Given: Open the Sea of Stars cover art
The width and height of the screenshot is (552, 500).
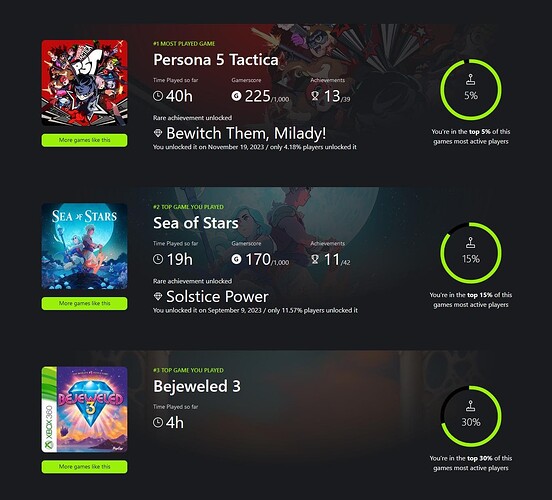Looking at the screenshot, I should click(84, 246).
